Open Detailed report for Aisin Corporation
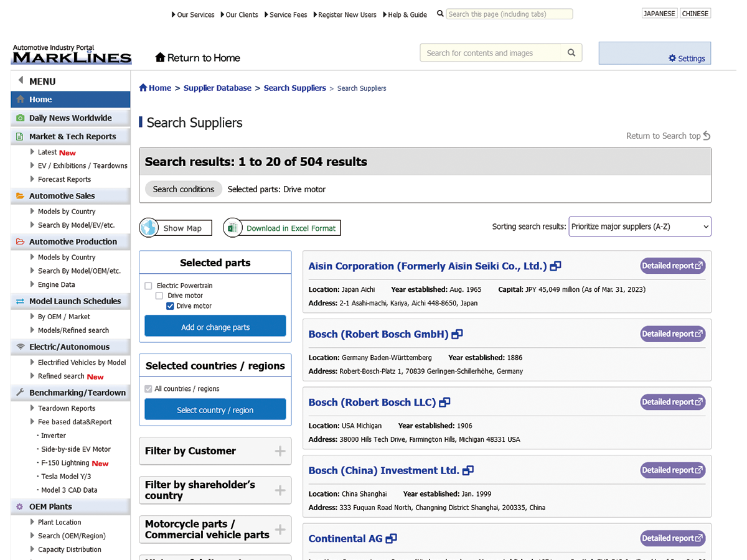This screenshot has width=747, height=560. coord(673,266)
